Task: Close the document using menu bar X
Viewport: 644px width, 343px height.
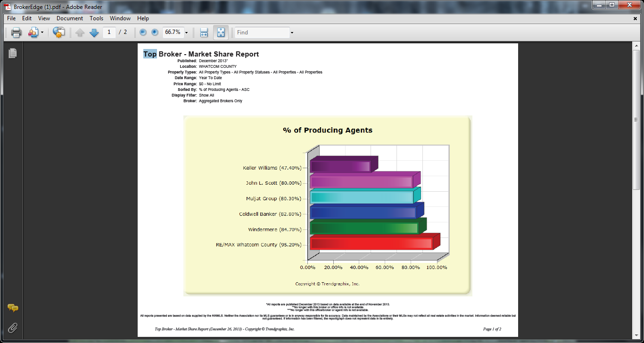Action: point(635,18)
